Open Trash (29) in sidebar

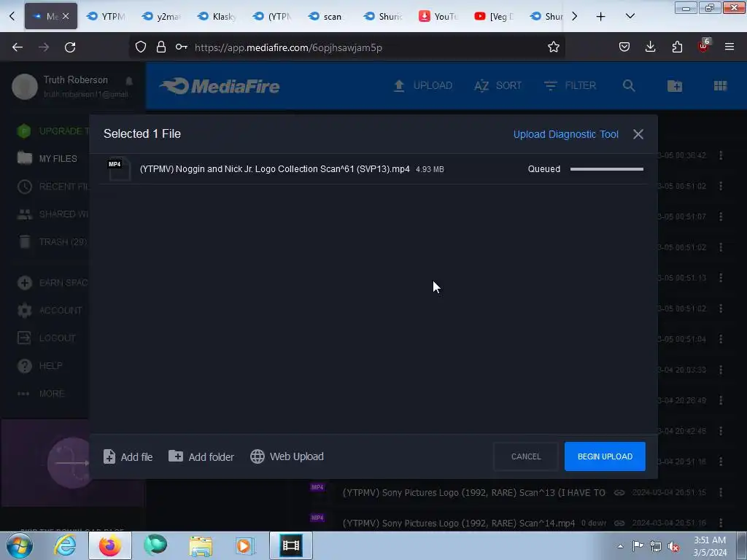(x=53, y=242)
